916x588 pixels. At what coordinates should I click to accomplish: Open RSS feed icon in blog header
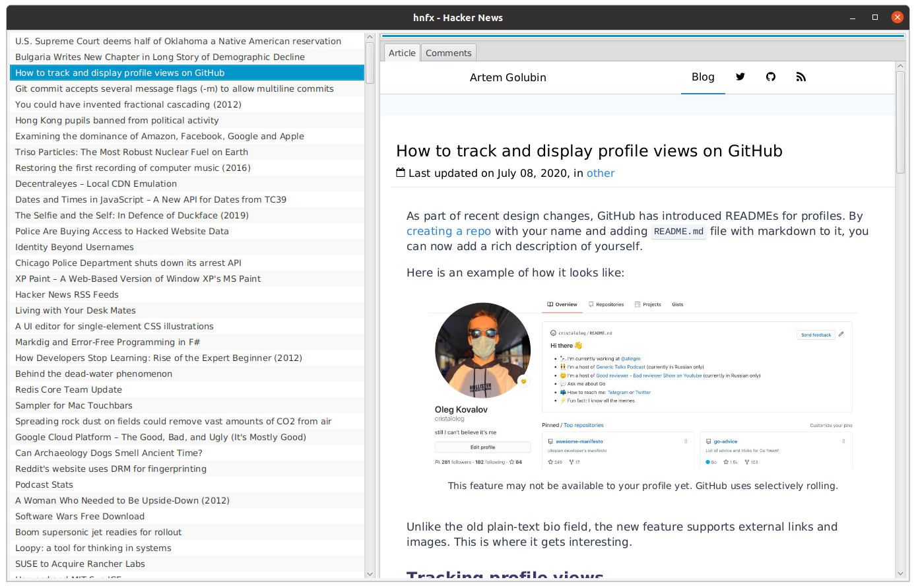pos(801,77)
